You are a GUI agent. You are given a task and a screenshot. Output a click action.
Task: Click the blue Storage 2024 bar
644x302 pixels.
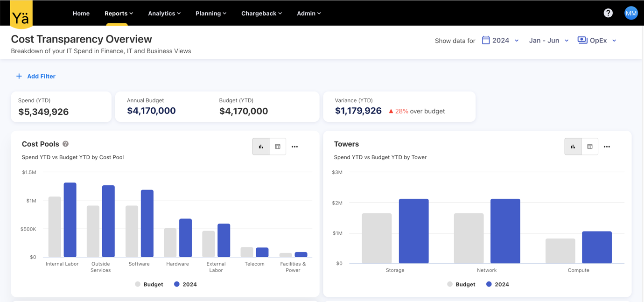413,231
